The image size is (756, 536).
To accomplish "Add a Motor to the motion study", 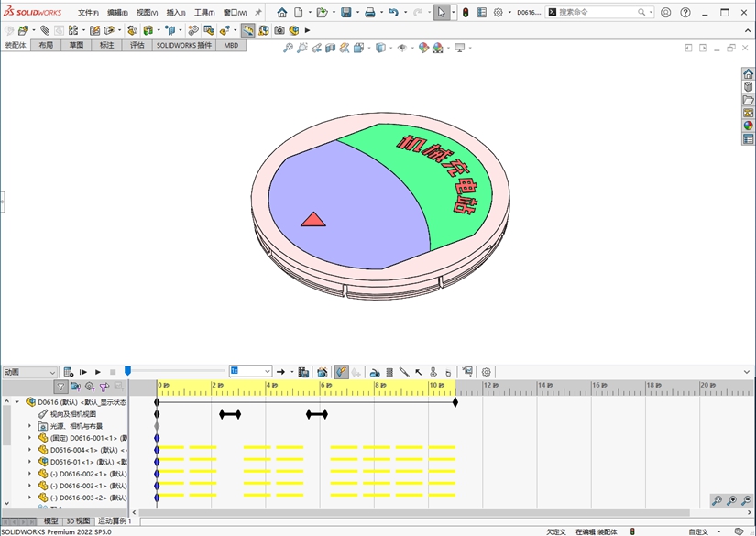I will [x=375, y=372].
